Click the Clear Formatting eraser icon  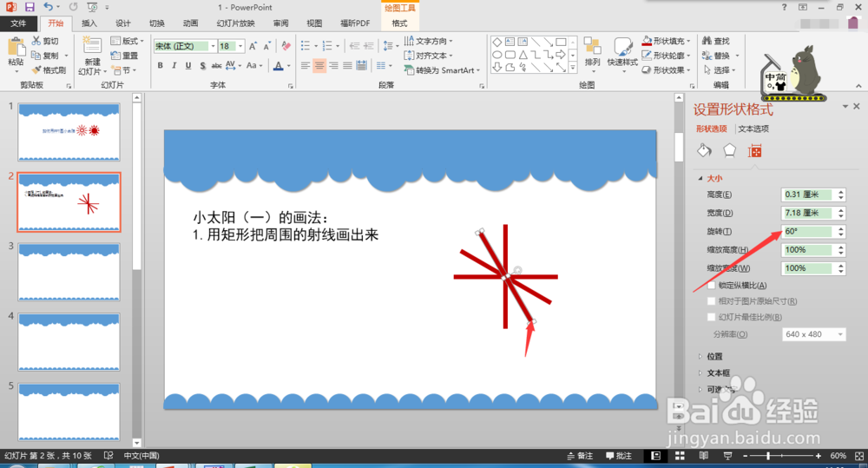[x=286, y=46]
